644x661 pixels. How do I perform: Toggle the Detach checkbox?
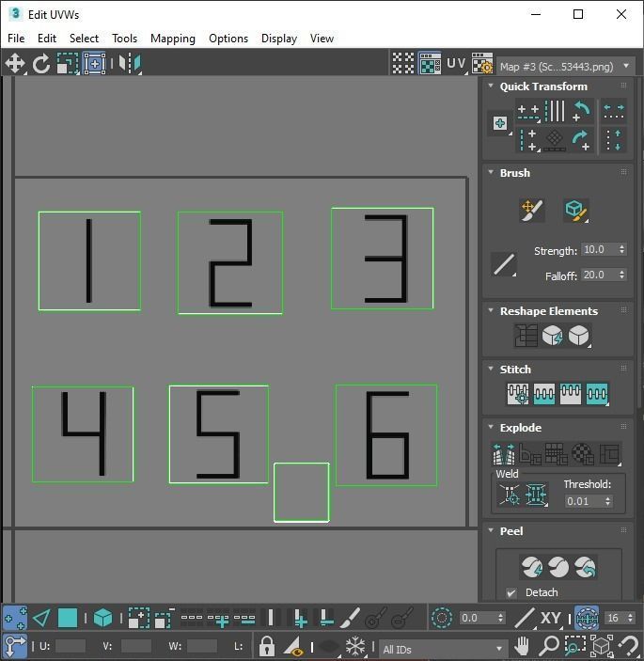pyautogui.click(x=511, y=592)
